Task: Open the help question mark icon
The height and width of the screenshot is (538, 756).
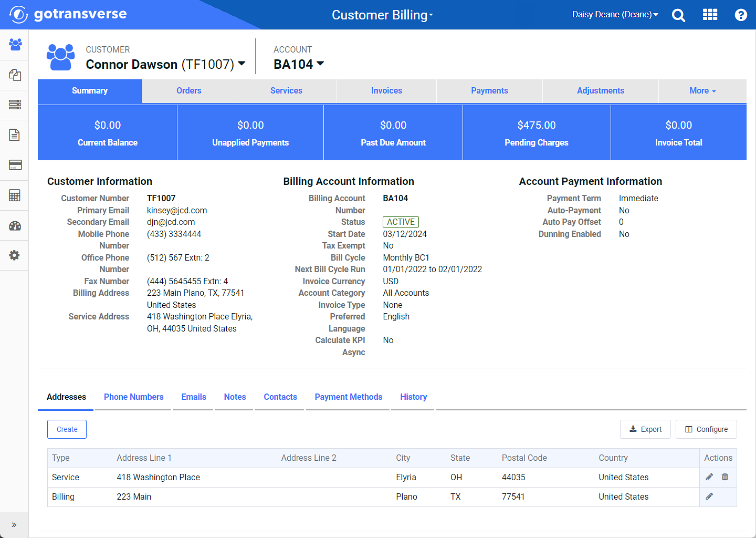Action: point(741,15)
